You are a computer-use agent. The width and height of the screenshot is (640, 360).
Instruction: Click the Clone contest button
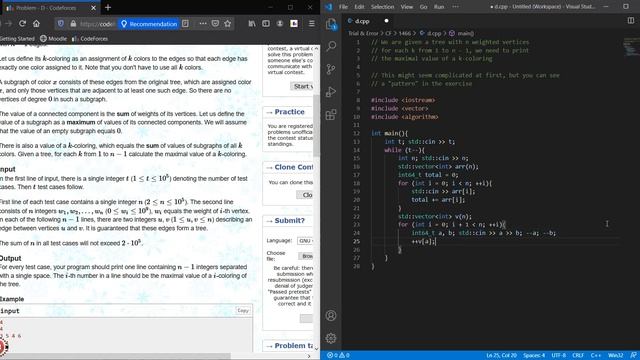point(305,195)
